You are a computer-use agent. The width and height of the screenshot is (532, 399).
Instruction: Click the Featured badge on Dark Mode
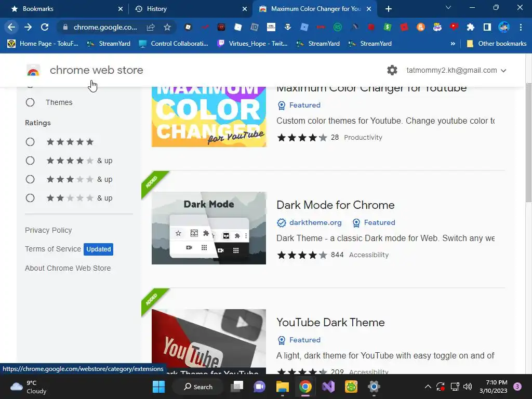tap(374, 222)
